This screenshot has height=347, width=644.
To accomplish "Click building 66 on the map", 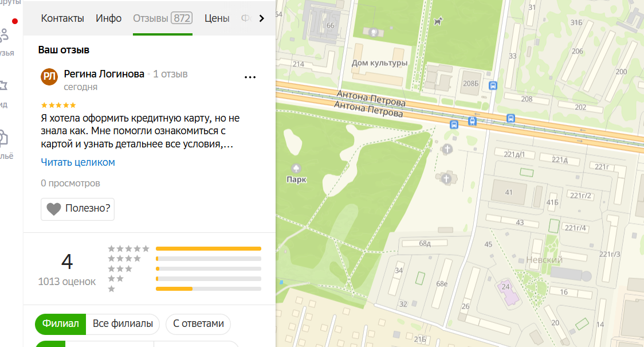I will pyautogui.click(x=331, y=25).
